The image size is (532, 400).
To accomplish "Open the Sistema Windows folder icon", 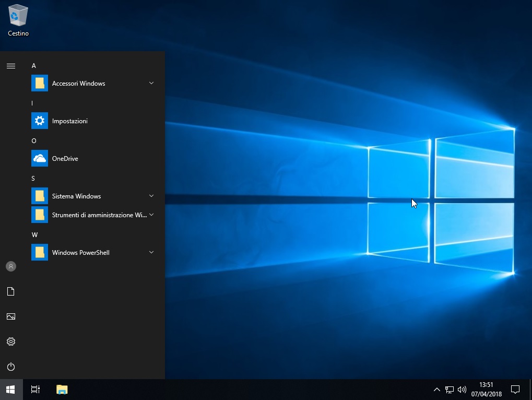I will pyautogui.click(x=40, y=196).
